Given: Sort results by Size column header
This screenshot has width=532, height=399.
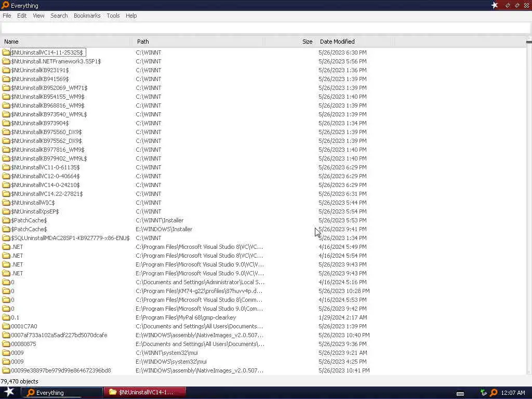Looking at the screenshot, I should 290,42.
